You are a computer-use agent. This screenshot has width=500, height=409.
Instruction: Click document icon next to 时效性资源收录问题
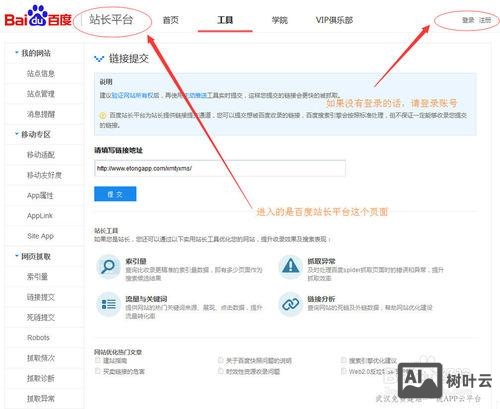coord(220,371)
